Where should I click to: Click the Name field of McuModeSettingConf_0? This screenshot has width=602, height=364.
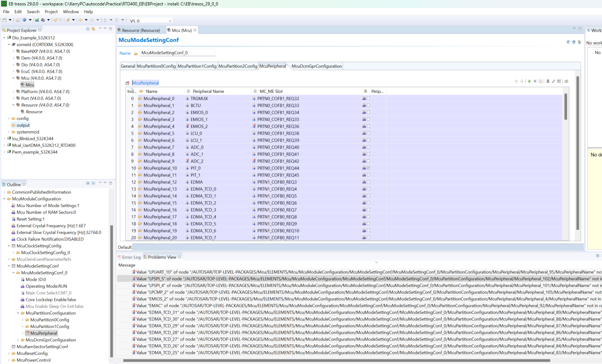click(177, 53)
